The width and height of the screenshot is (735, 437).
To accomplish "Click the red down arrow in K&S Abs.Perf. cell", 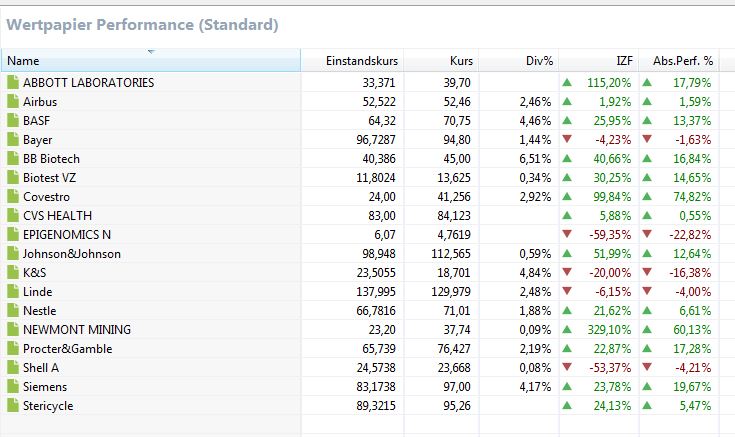I will click(x=647, y=272).
